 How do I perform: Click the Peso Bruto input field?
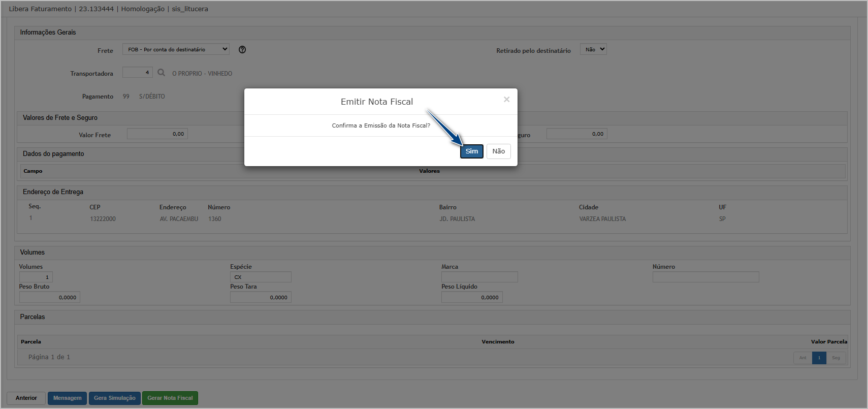49,298
